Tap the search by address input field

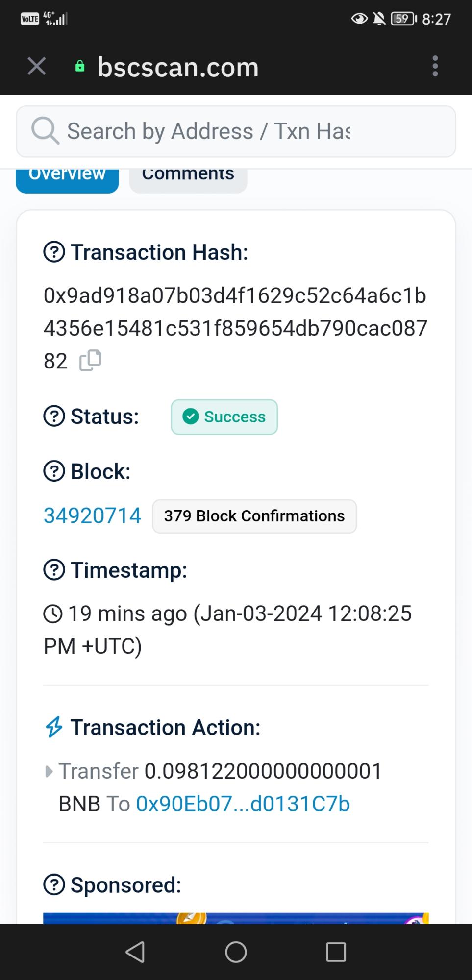[x=235, y=131]
